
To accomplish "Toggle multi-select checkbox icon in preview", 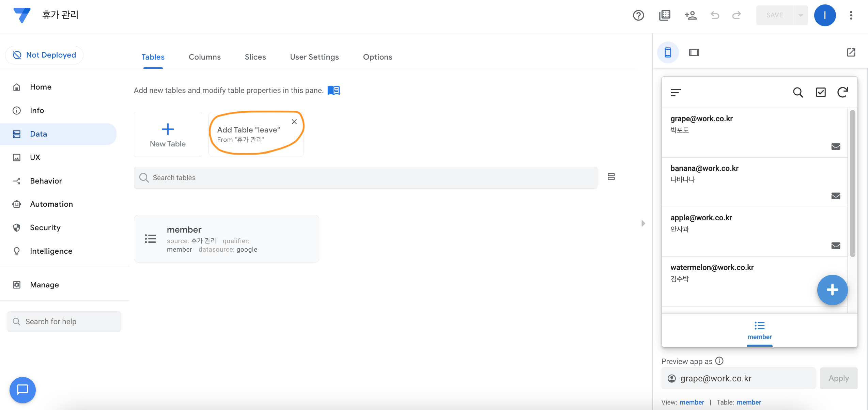I will pos(821,92).
